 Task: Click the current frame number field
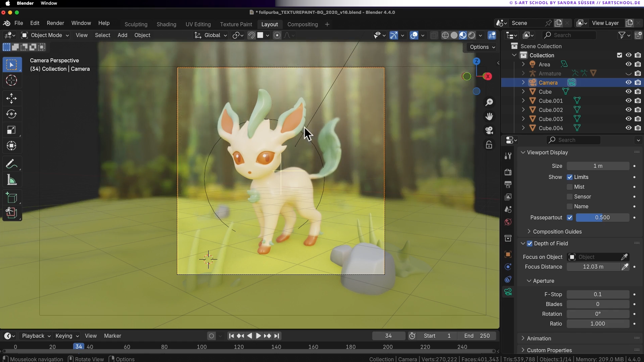(389, 336)
